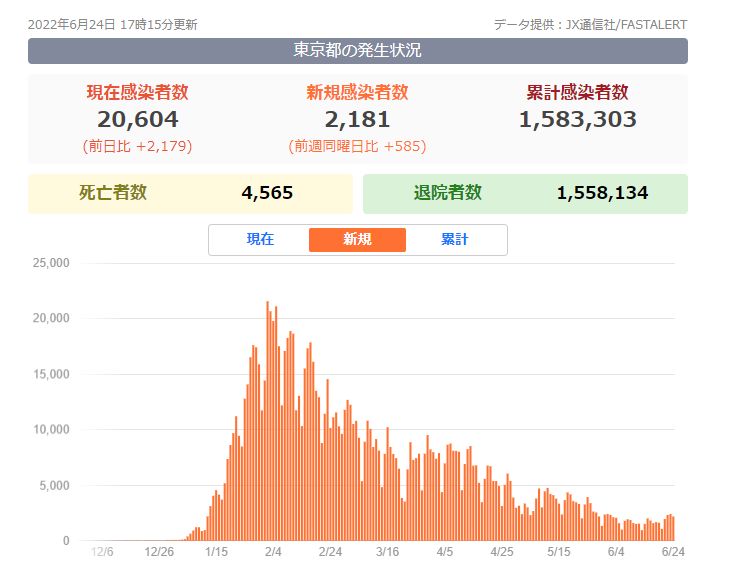Click the 累計感染者数 heading
Viewport: 731px width, 562px height.
click(x=578, y=92)
